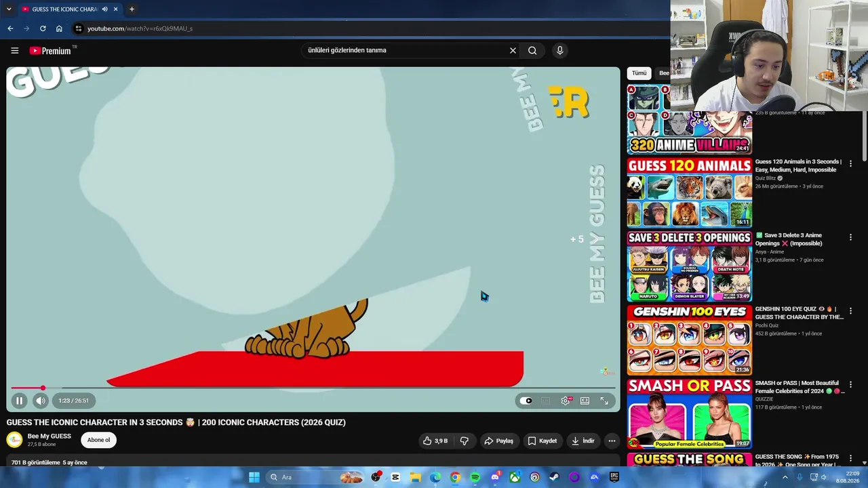Open the player settings gear
The image size is (868, 488).
pyautogui.click(x=566, y=401)
